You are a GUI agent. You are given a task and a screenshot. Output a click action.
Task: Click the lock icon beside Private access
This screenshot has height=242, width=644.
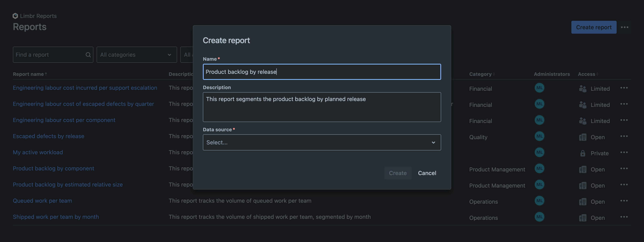(583, 153)
